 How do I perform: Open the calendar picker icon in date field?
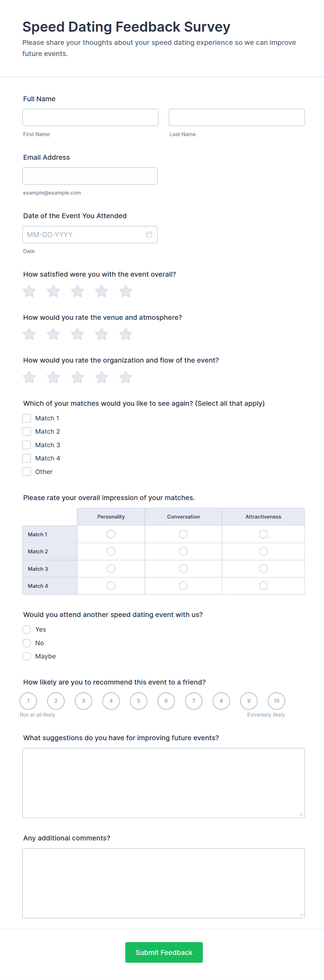click(x=149, y=234)
